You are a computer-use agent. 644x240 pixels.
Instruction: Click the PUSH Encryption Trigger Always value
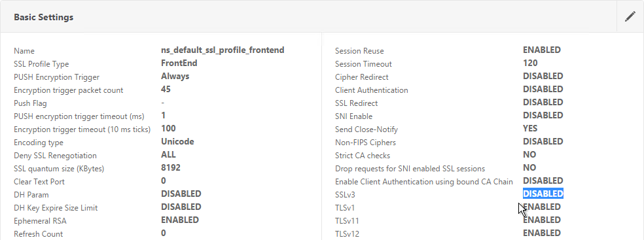(175, 77)
